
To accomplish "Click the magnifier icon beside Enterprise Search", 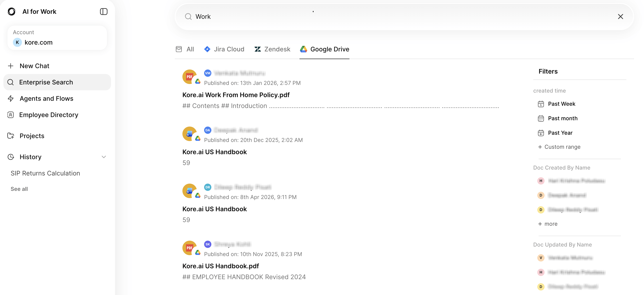I will [x=10, y=82].
